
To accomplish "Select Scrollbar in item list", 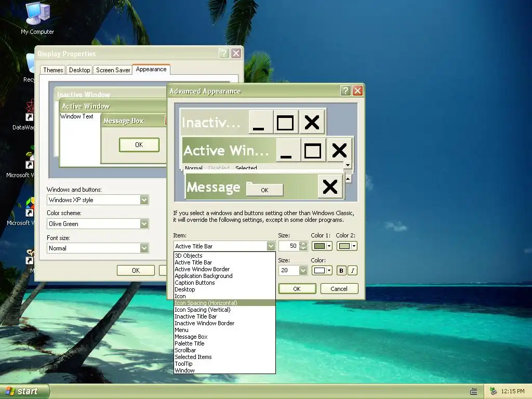I will coord(224,350).
